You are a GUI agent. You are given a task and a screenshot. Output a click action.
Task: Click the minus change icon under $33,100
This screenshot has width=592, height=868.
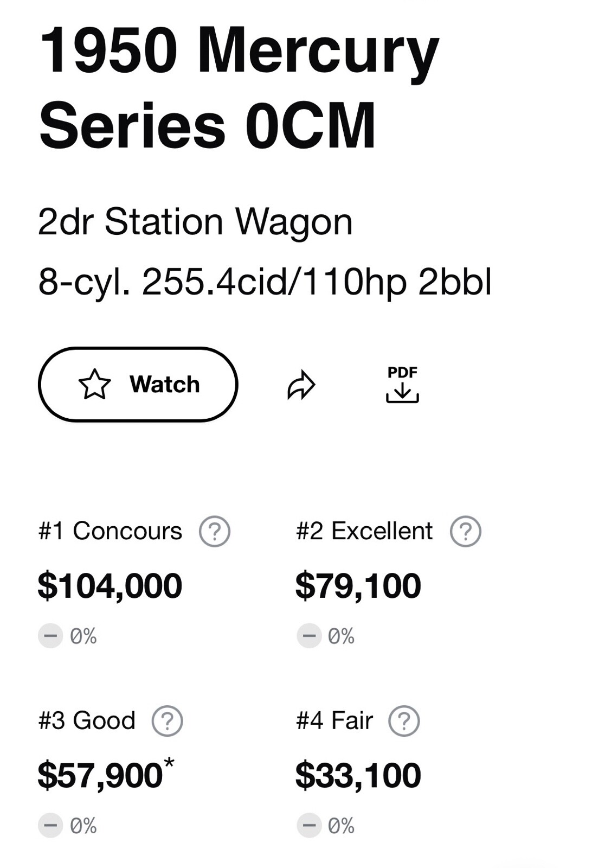(x=309, y=826)
